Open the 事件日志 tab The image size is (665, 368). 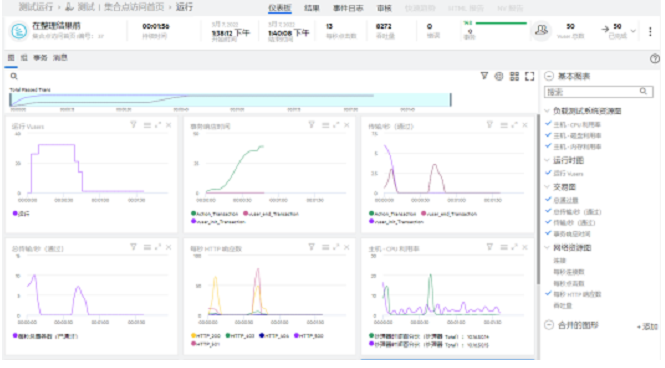[x=348, y=8]
